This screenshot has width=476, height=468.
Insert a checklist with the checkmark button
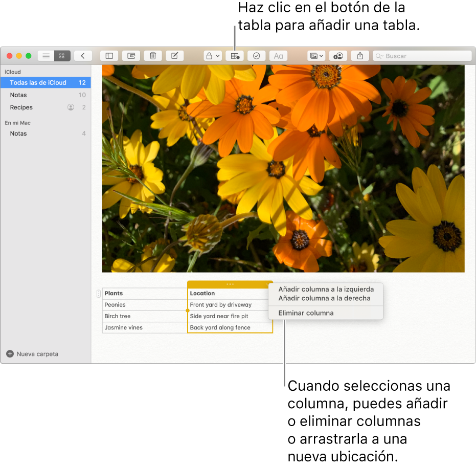coord(257,56)
